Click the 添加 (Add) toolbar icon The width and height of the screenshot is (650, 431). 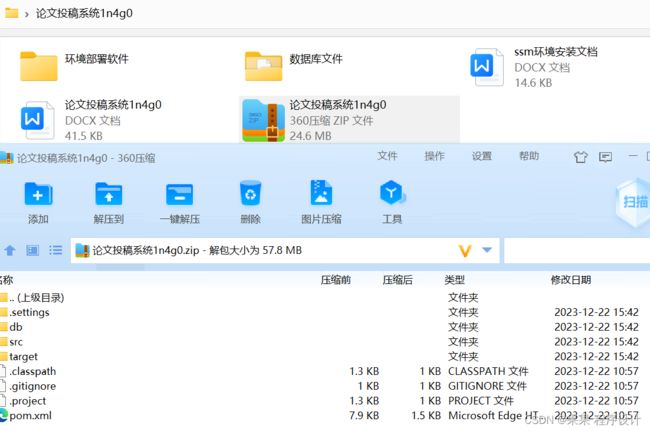tap(38, 194)
